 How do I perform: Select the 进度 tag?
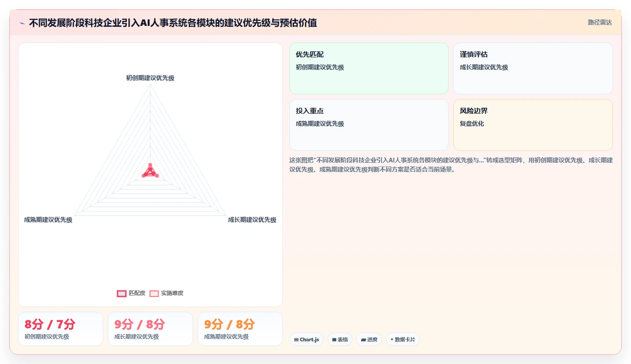[x=369, y=339]
